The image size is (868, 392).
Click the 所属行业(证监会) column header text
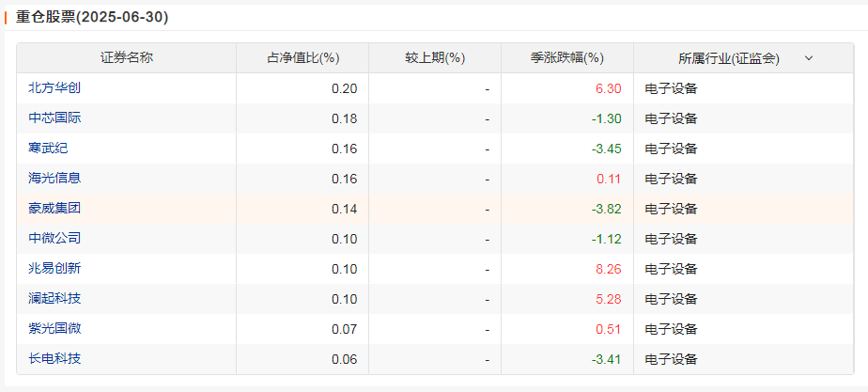[x=729, y=58]
